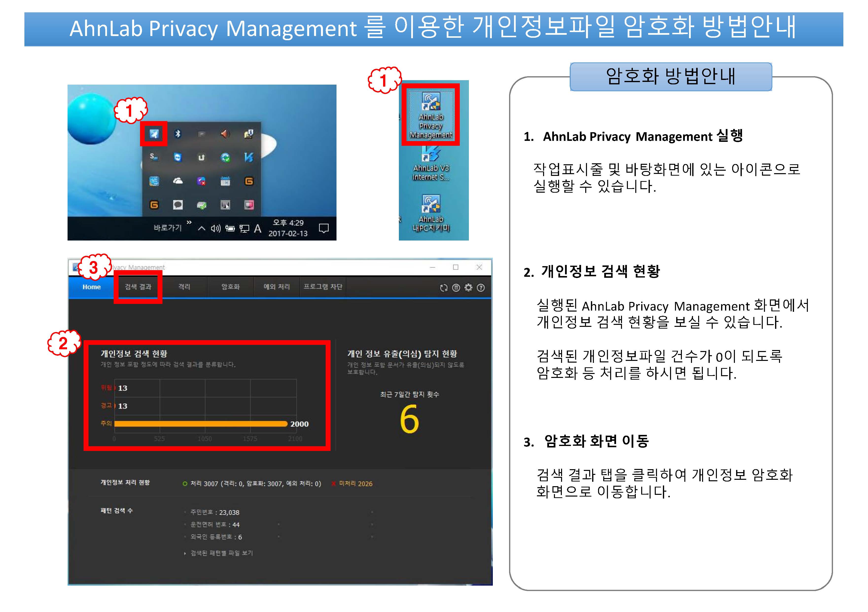Open Settings via the gear icon
Viewport: 868px width, 612px height.
tap(468, 287)
